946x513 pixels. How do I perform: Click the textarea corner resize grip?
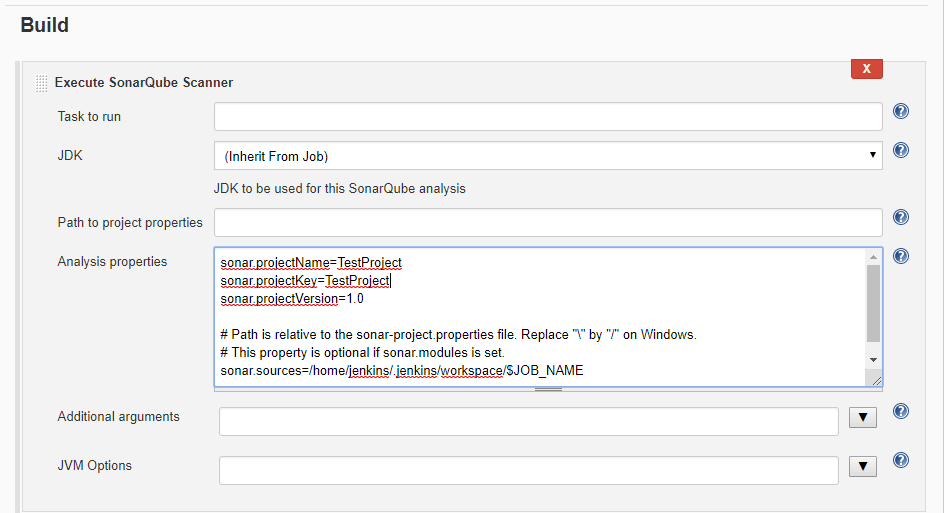(x=876, y=380)
